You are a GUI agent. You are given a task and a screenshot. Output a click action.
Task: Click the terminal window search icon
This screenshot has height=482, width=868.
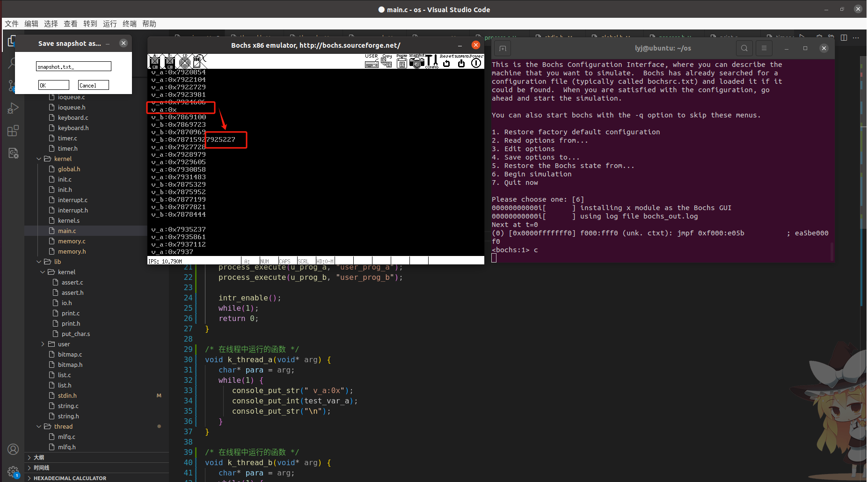coord(744,48)
